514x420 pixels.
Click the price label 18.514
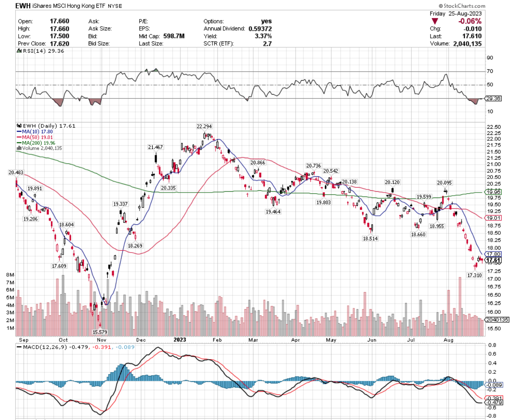(x=370, y=239)
